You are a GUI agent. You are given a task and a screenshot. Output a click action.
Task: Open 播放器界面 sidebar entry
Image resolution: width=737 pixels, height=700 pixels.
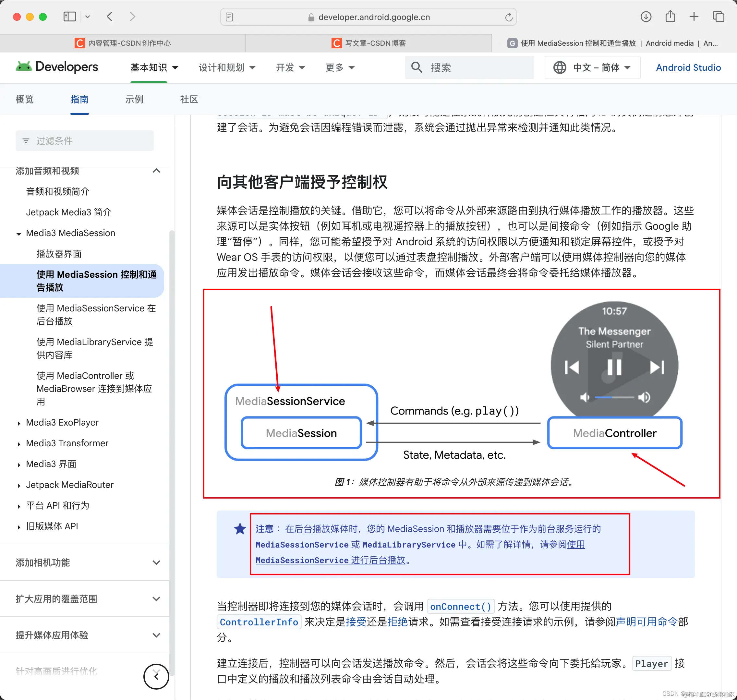pos(59,254)
